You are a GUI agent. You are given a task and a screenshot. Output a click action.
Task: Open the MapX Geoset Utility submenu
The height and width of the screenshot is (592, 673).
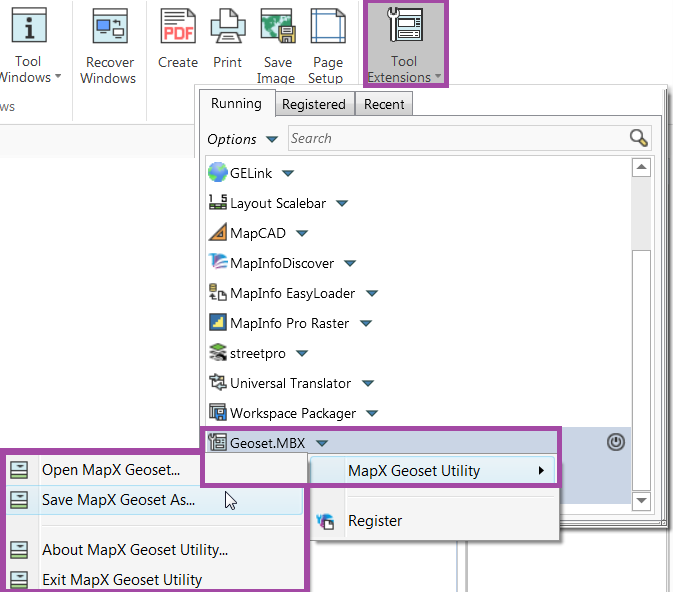click(433, 471)
